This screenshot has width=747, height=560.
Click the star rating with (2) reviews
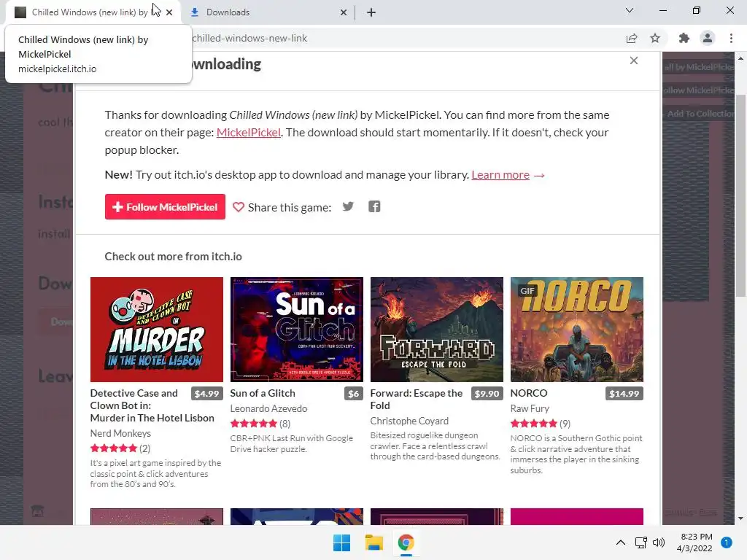coord(120,448)
